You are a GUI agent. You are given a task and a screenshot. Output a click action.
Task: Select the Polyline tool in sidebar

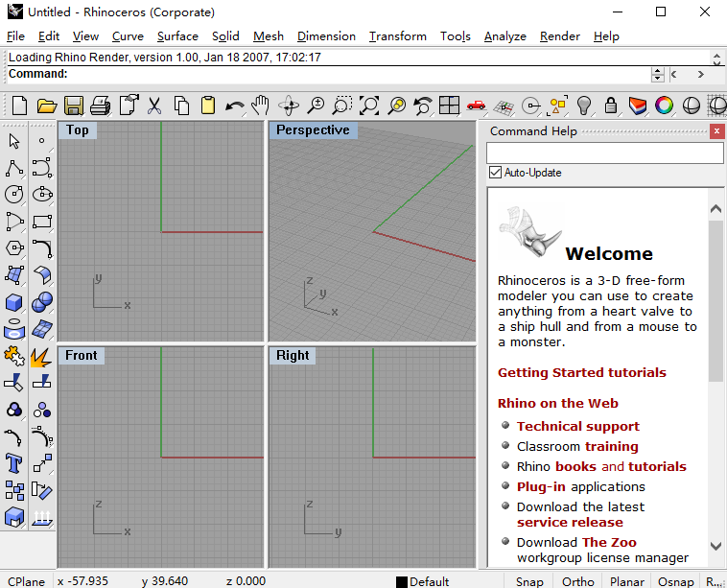click(14, 169)
